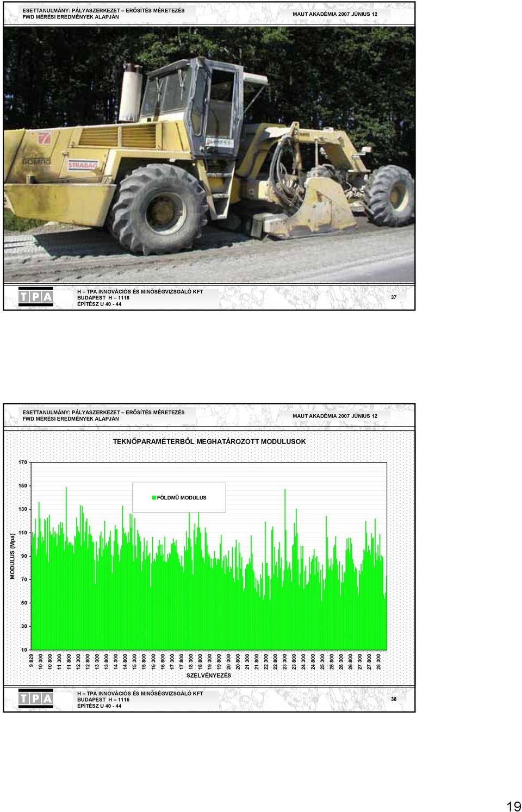Click the green modulus bar chart area
The width and height of the screenshot is (522, 812).
[209, 556]
